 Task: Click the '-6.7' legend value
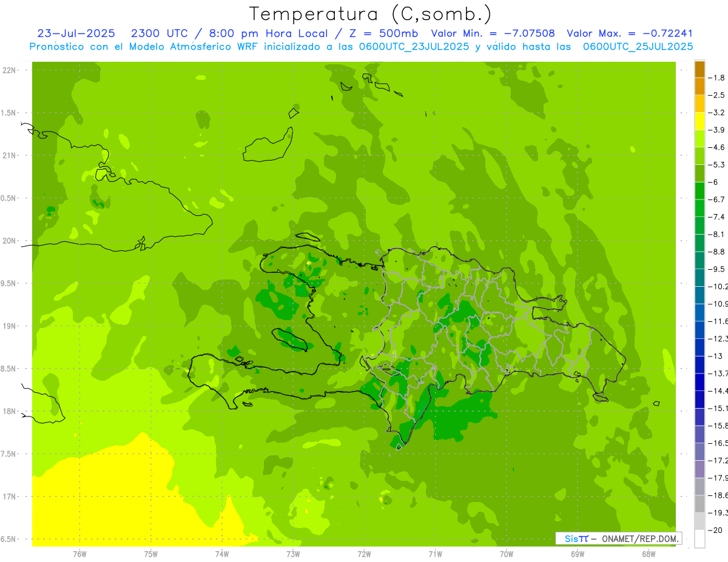click(x=716, y=199)
